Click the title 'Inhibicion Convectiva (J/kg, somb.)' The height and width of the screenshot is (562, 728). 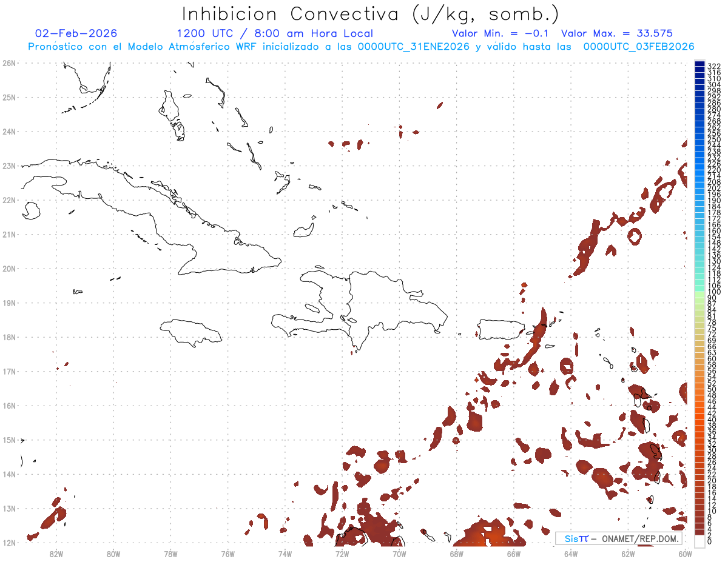(370, 14)
